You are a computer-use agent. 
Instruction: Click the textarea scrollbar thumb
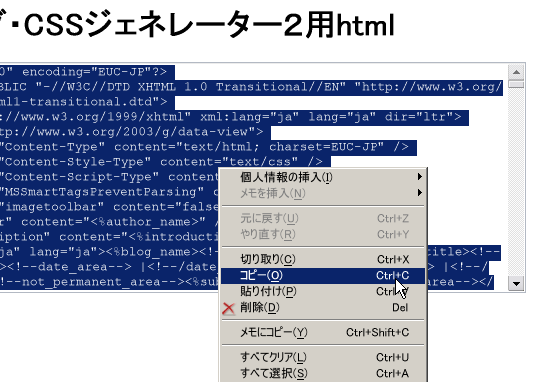pos(516,84)
